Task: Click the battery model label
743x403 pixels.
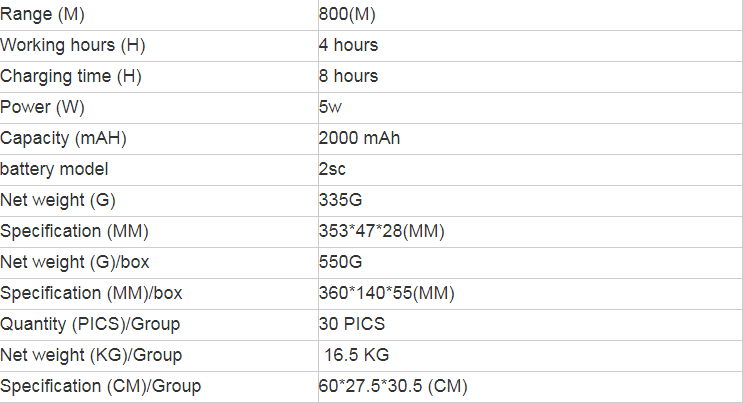Action: 54,169
